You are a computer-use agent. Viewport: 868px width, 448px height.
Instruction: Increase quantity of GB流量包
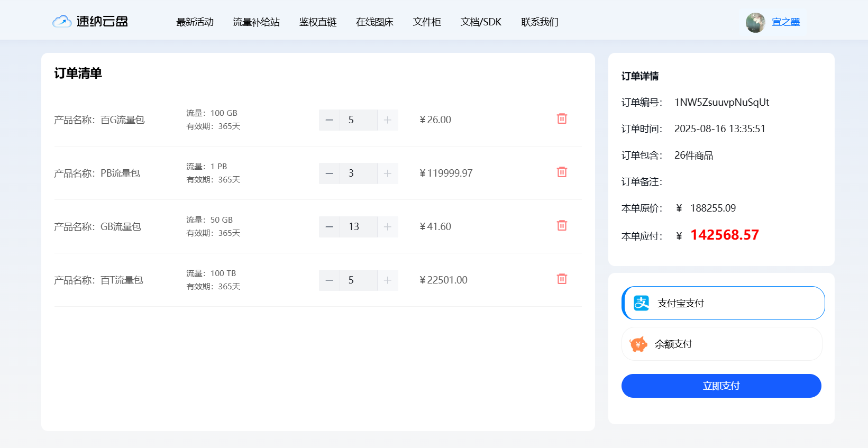tap(388, 227)
